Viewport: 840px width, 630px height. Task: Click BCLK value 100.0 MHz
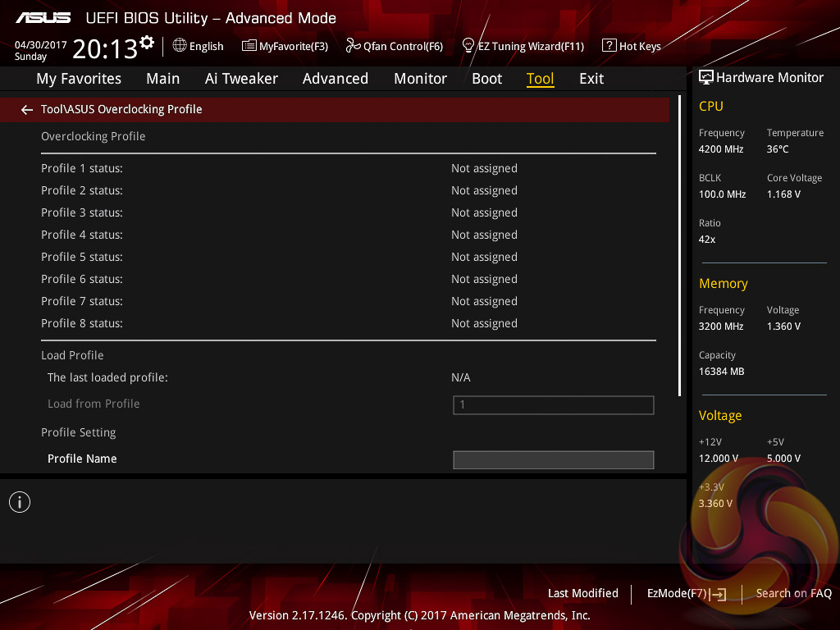(722, 194)
